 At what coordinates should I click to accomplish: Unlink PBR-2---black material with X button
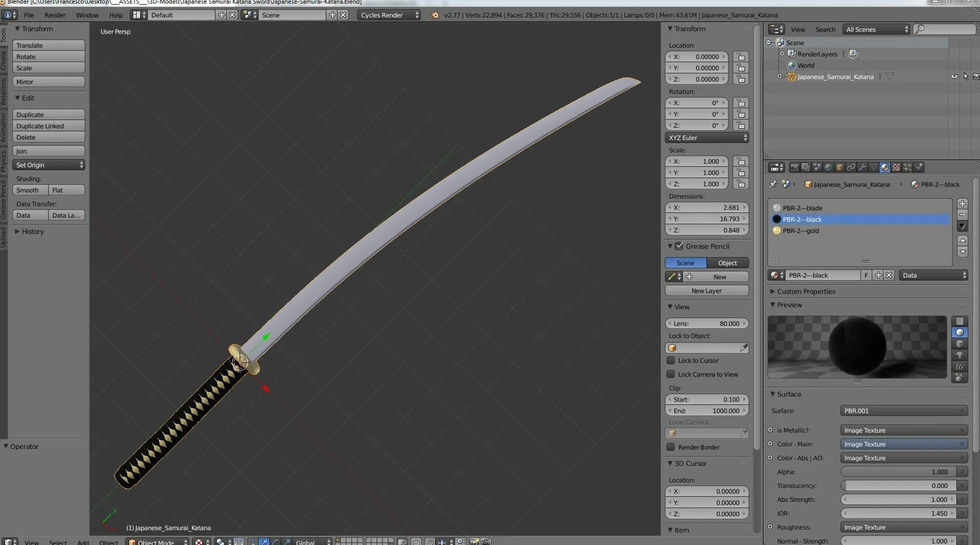pos(889,276)
